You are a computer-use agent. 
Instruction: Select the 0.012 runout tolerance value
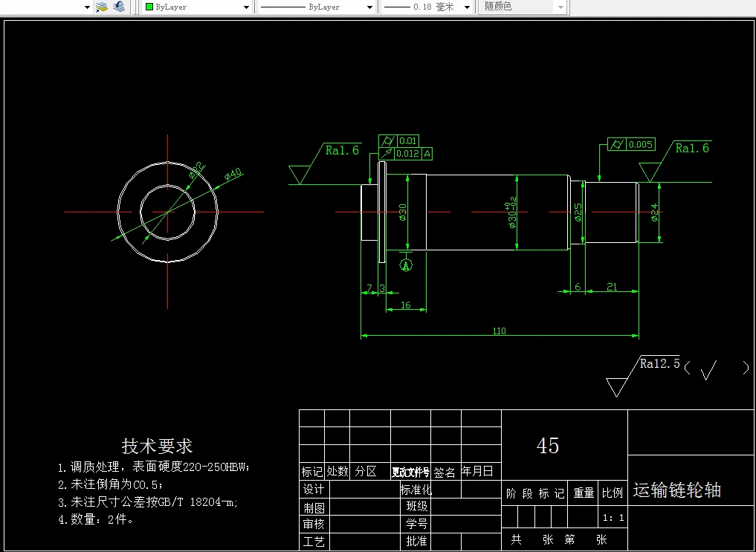coord(408,154)
